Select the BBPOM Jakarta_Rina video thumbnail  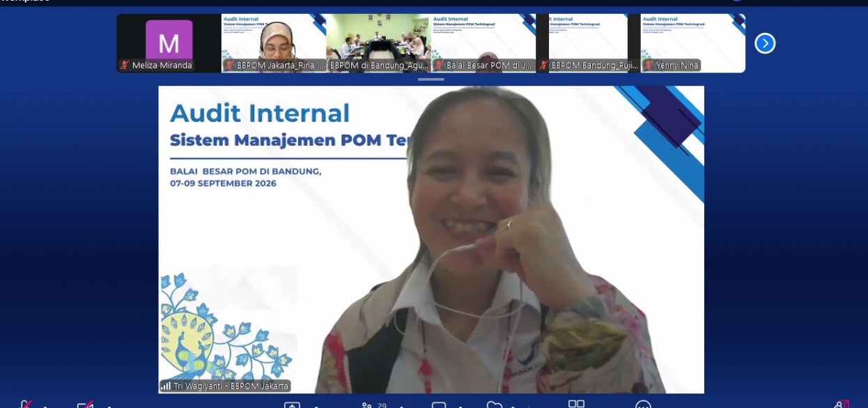pos(274,43)
